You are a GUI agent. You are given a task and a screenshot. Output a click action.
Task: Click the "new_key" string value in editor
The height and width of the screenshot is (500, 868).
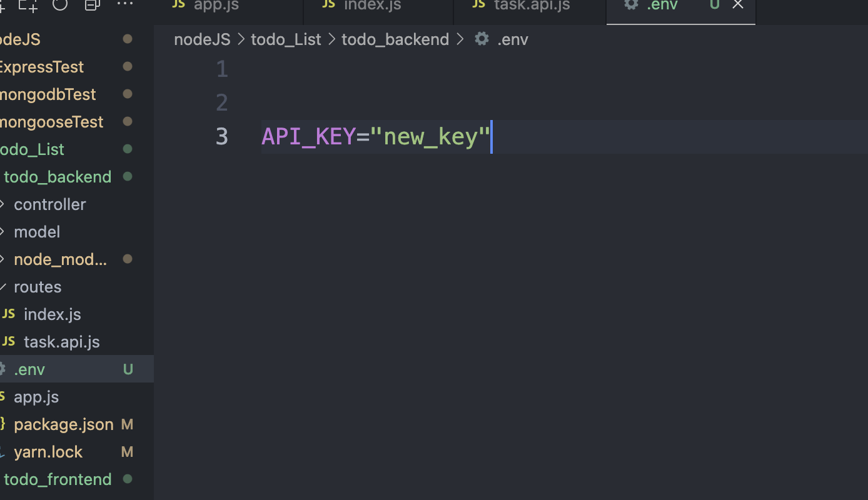click(430, 136)
